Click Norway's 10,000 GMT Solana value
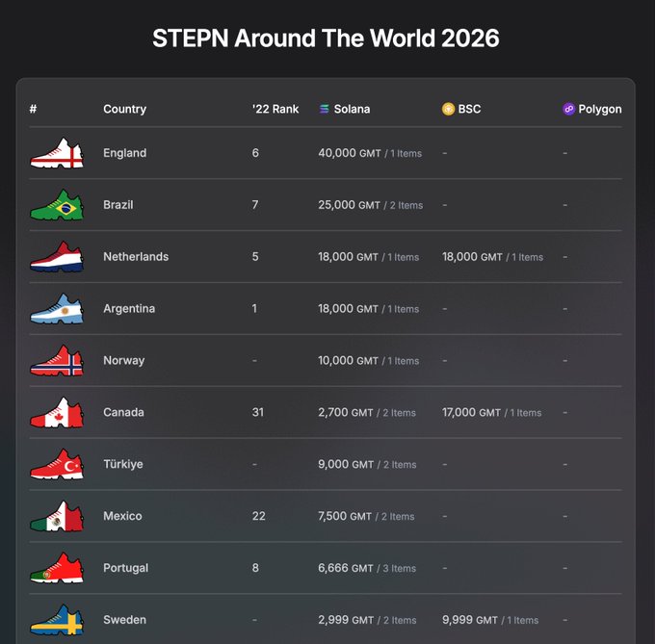 coord(348,360)
